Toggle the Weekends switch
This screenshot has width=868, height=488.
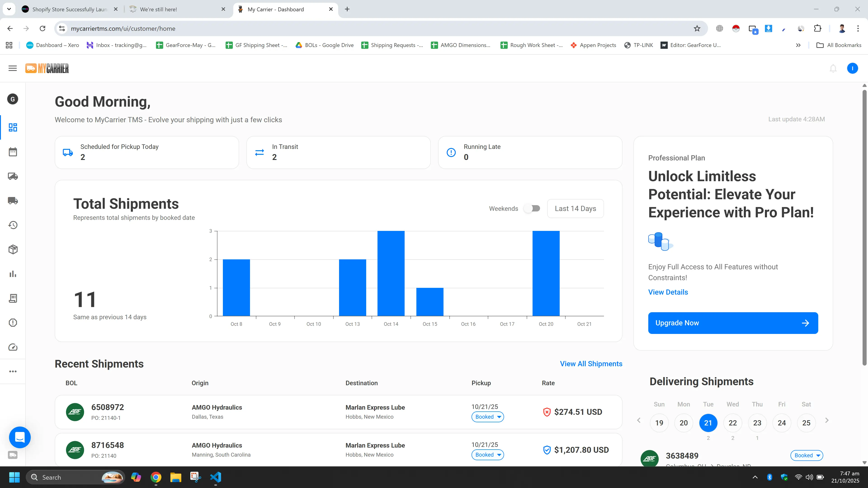[532, 209]
